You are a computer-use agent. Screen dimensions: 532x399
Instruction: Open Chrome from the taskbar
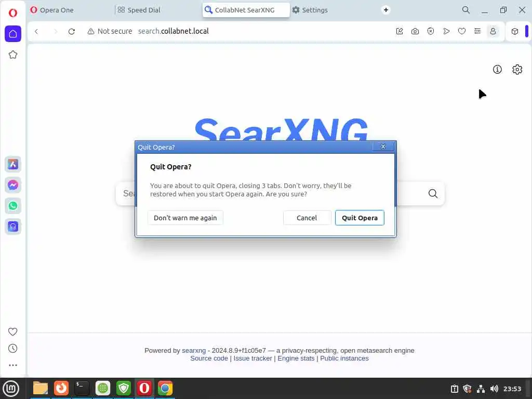pos(165,389)
